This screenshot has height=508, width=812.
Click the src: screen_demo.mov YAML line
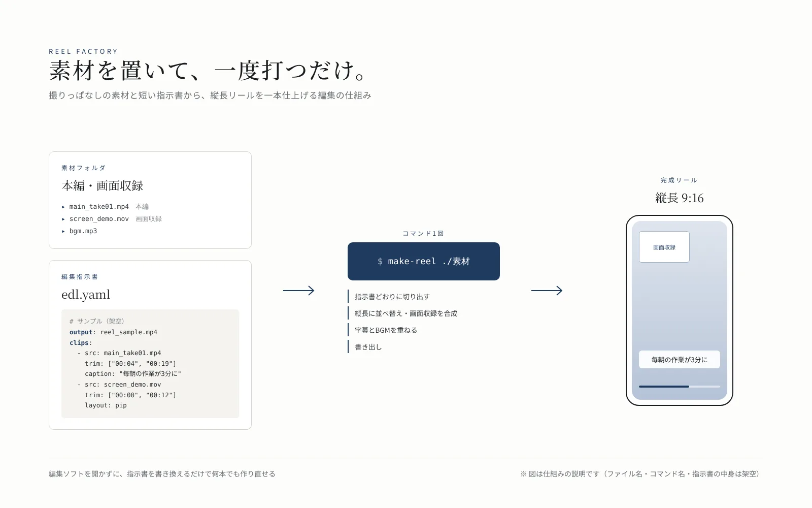coord(119,385)
